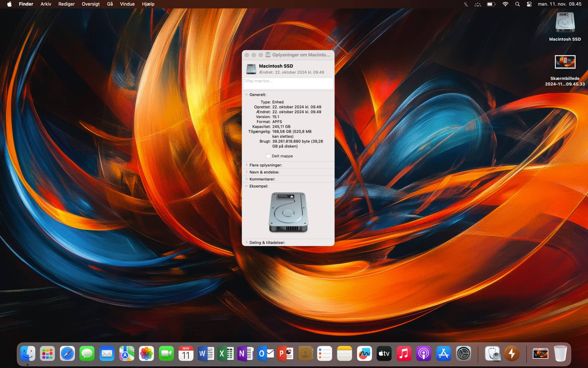This screenshot has width=588, height=368.
Task: Launch the Music app from dock
Action: click(x=404, y=354)
